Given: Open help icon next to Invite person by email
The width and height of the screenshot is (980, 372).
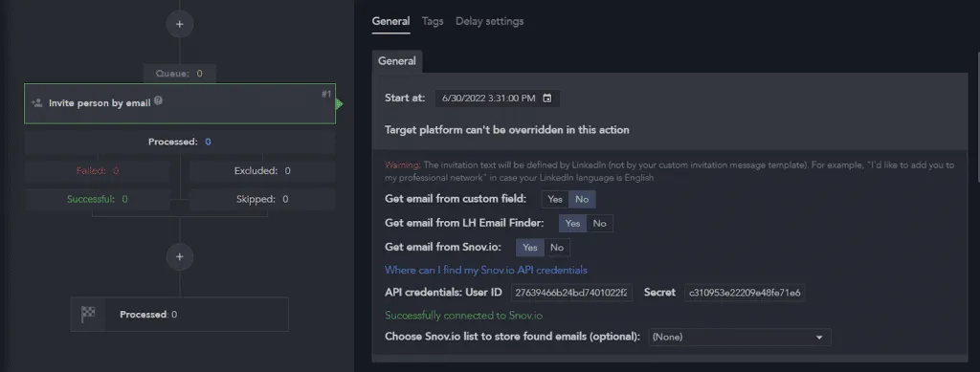Looking at the screenshot, I should click(x=158, y=100).
